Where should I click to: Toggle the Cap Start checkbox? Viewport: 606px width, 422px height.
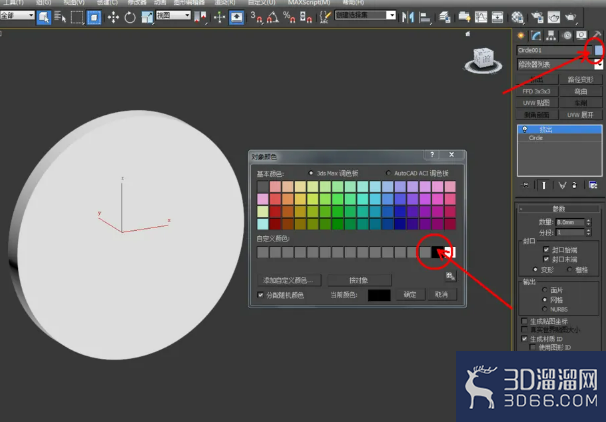[x=546, y=250]
